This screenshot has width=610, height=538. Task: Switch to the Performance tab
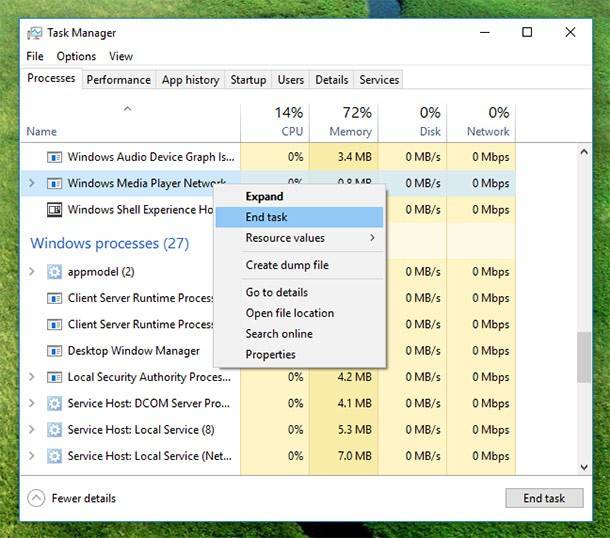point(119,80)
